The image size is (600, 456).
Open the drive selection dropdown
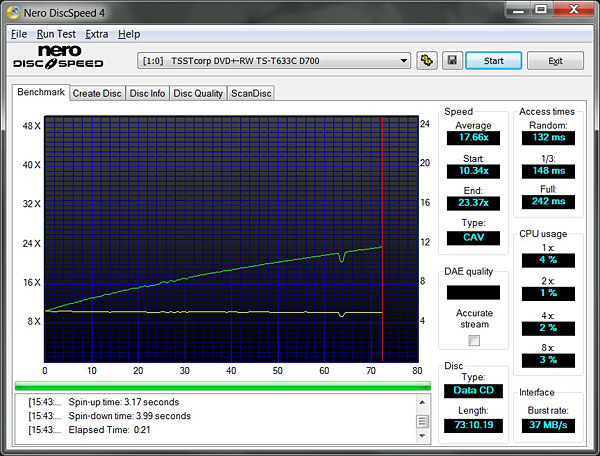(403, 61)
